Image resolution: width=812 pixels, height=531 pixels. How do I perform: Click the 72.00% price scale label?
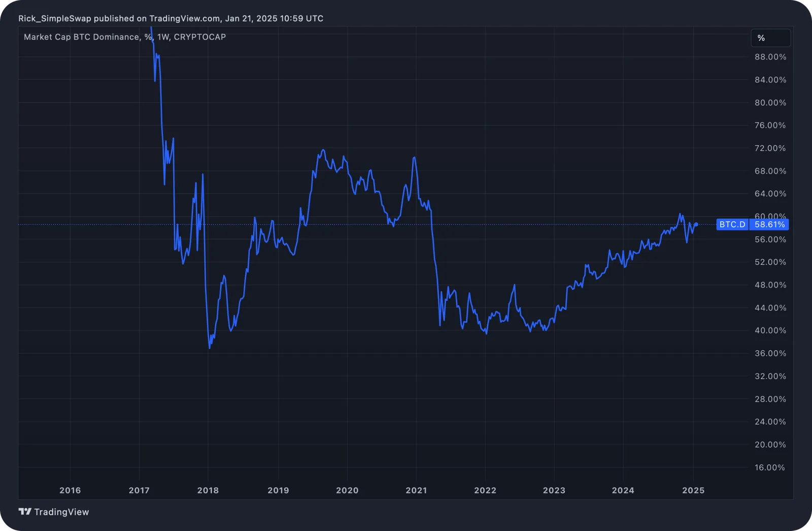[770, 148]
